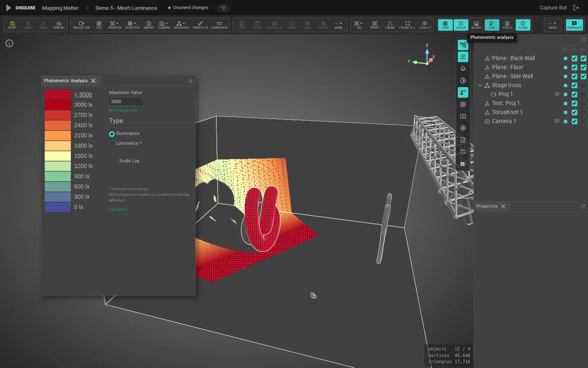Toggle the Clash detection

[523, 25]
